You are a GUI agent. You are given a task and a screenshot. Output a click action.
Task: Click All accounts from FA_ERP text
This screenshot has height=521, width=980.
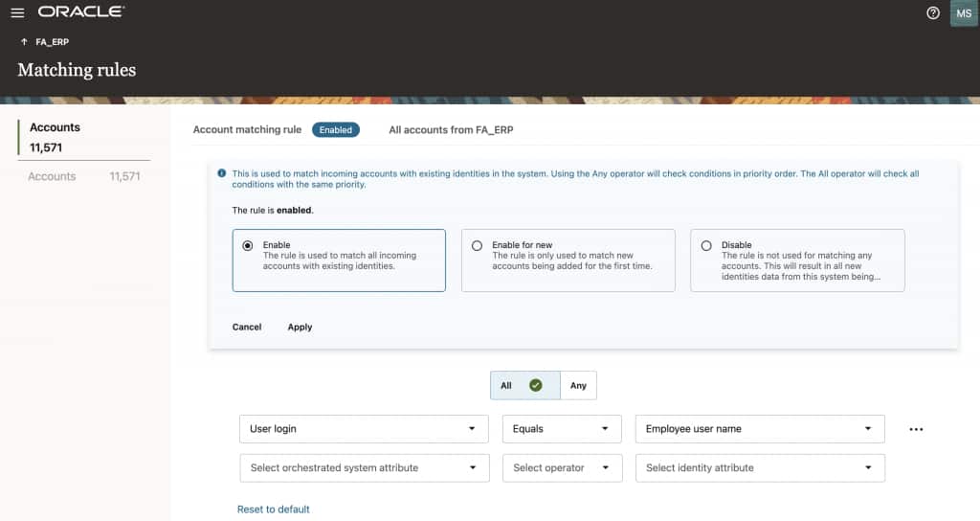(451, 130)
